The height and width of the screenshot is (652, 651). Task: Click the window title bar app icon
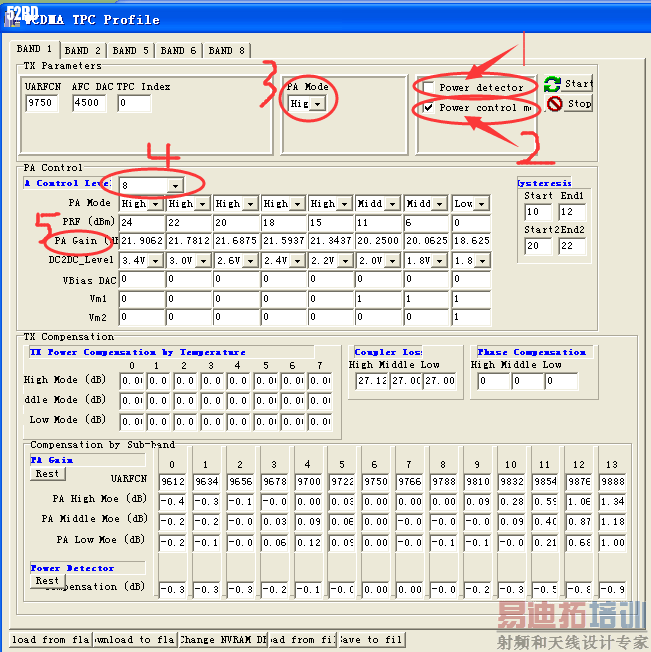[12, 19]
